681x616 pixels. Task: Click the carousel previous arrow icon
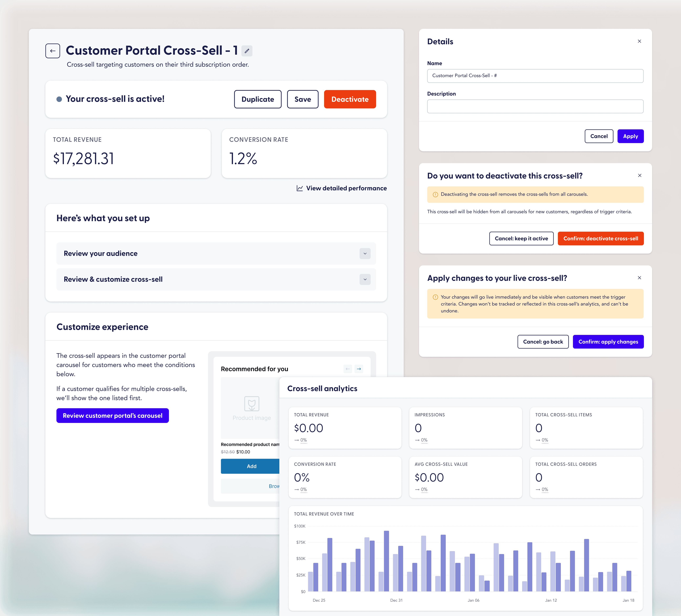[x=348, y=369]
